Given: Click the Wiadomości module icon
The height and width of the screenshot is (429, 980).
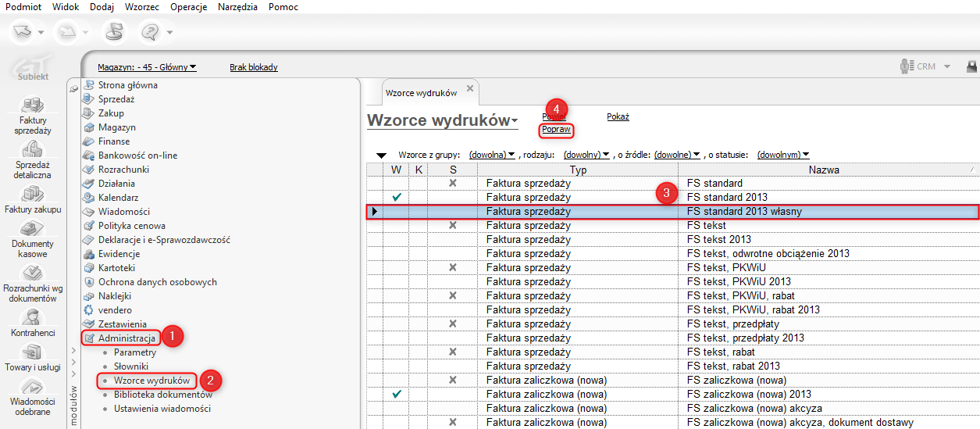Looking at the screenshot, I should point(89,212).
